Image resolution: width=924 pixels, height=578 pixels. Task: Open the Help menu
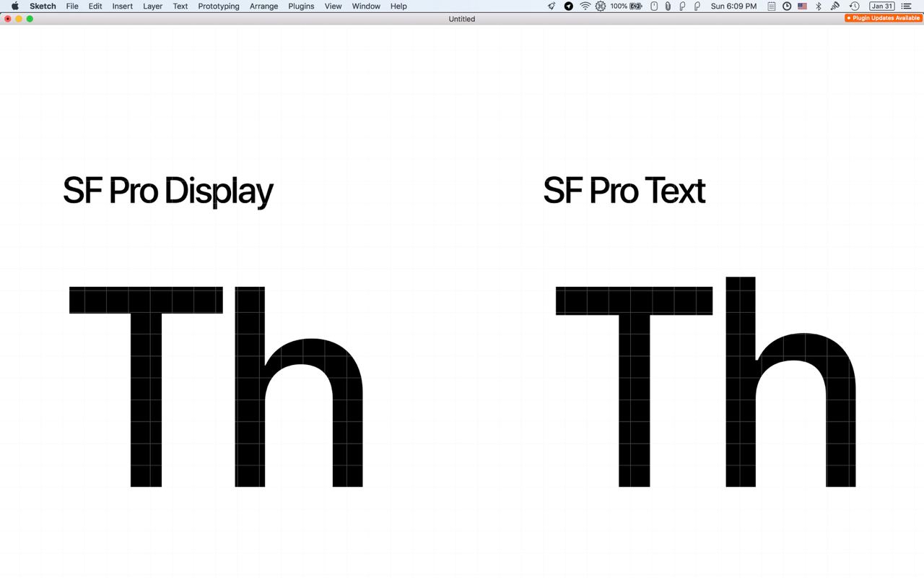(398, 6)
